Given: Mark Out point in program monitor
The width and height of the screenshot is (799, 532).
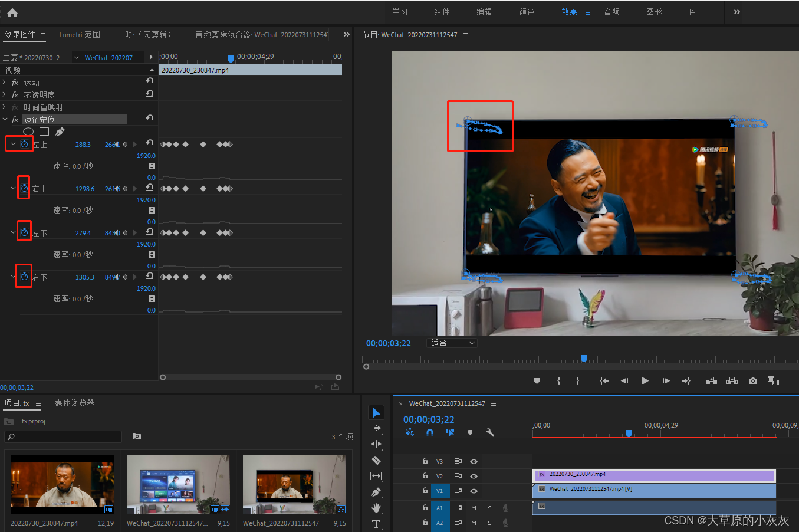Looking at the screenshot, I should tap(577, 381).
